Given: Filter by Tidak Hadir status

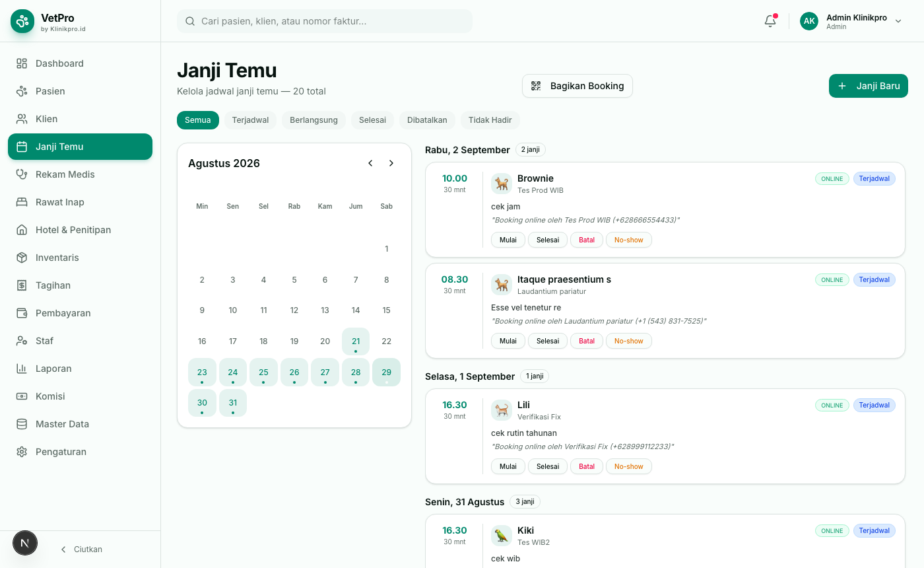Looking at the screenshot, I should click(x=490, y=120).
